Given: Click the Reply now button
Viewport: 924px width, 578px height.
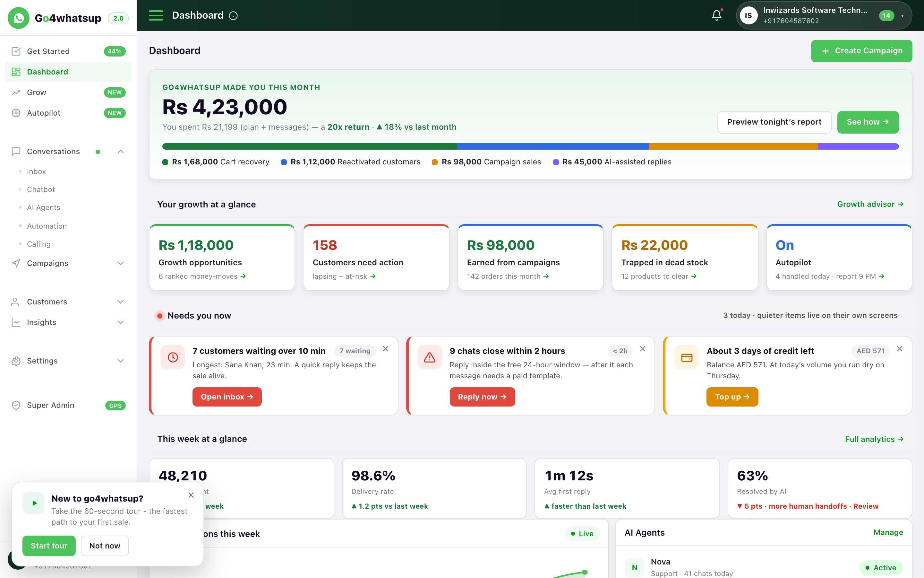Looking at the screenshot, I should (482, 397).
